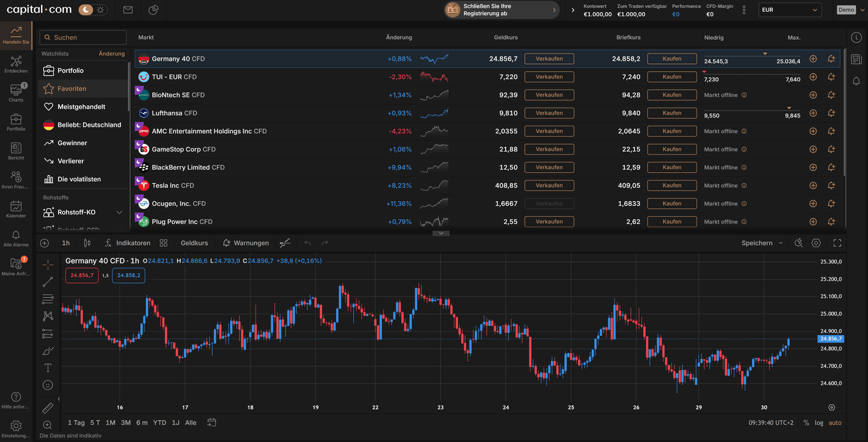The width and height of the screenshot is (868, 442).
Task: Open Entdecken in the left sidebar
Action: pyautogui.click(x=16, y=64)
